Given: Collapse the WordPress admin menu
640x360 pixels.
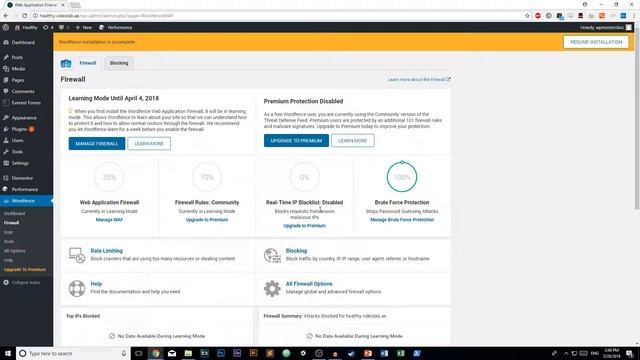Looking at the screenshot, I should point(26,282).
